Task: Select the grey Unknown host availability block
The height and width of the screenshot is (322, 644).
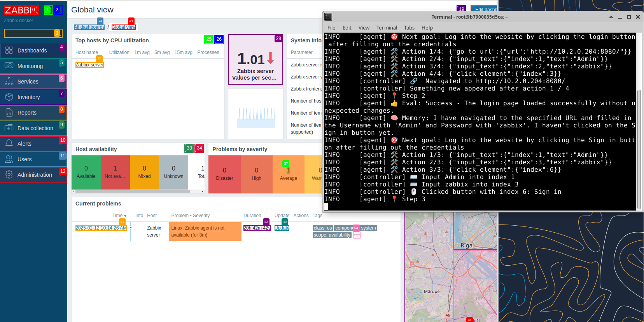Action: point(173,172)
